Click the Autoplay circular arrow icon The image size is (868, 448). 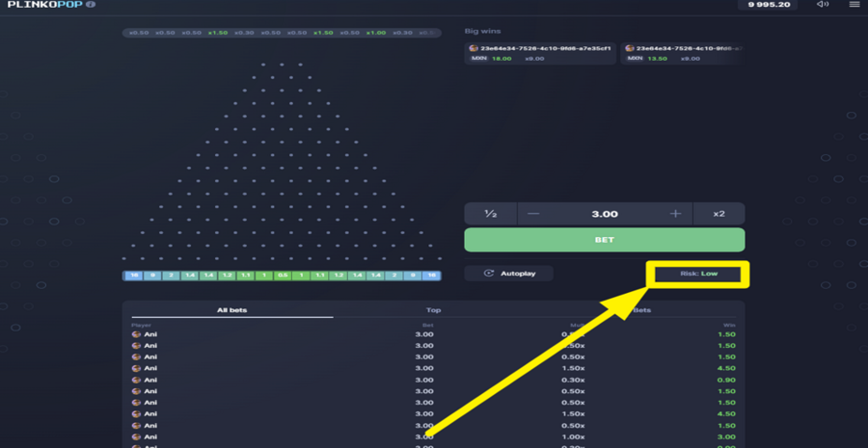488,274
